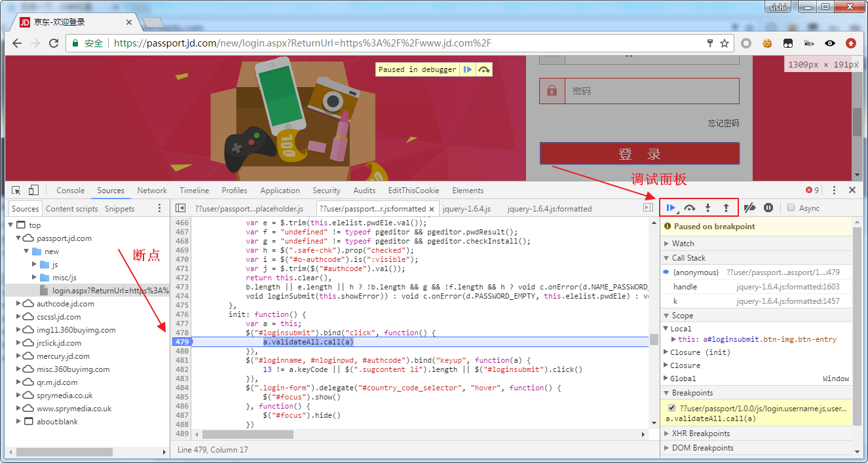Switch to the Network tab
The height and width of the screenshot is (463, 868).
[152, 191]
